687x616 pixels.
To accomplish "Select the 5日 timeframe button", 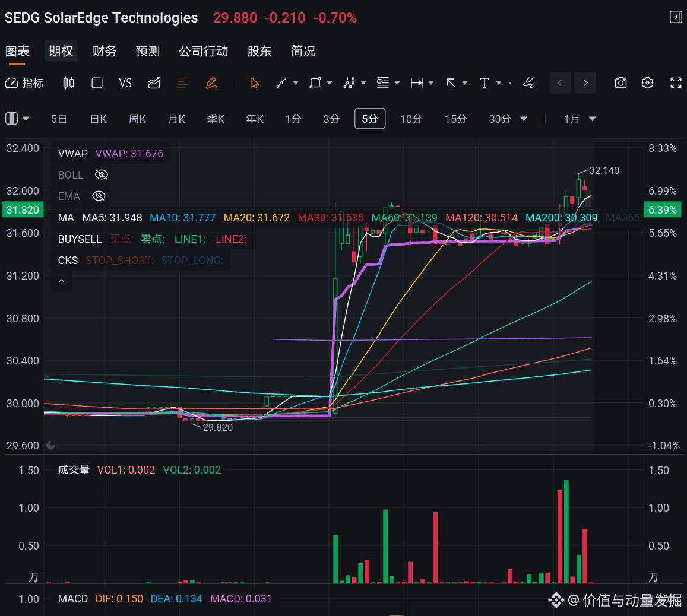I will point(59,119).
